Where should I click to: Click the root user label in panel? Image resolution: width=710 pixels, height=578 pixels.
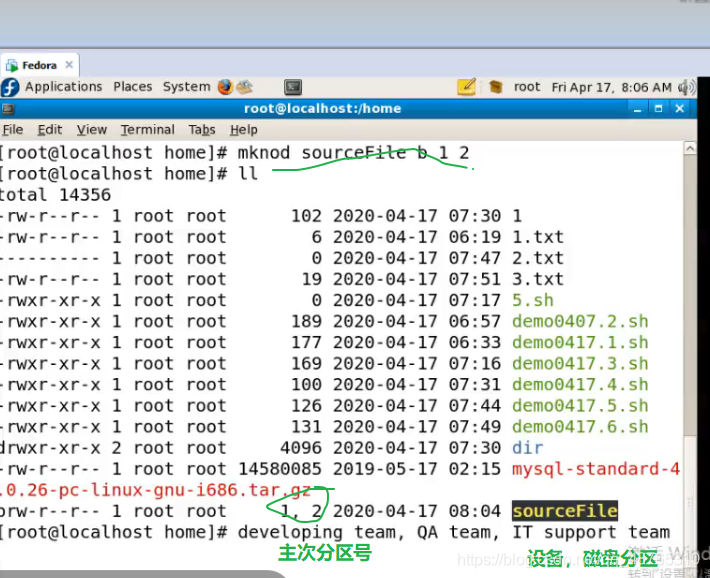coord(527,87)
